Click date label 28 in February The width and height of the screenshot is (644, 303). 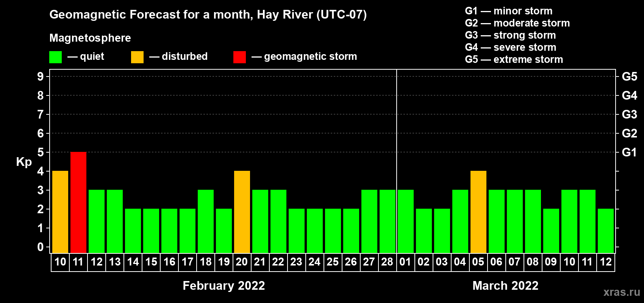point(387,262)
